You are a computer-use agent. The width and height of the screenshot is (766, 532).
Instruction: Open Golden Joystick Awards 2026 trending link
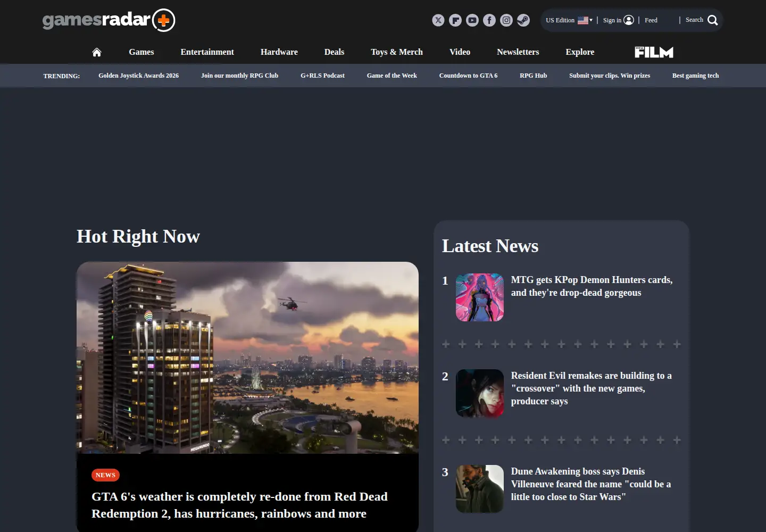click(x=138, y=76)
